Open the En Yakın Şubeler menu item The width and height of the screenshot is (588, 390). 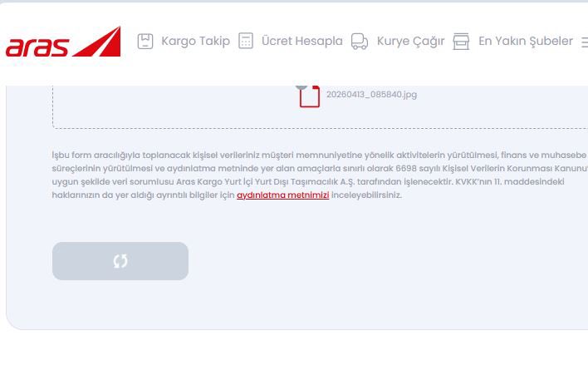(526, 41)
